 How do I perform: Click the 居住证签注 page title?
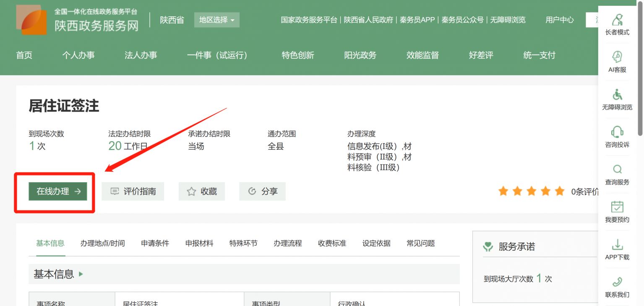pyautogui.click(x=64, y=106)
